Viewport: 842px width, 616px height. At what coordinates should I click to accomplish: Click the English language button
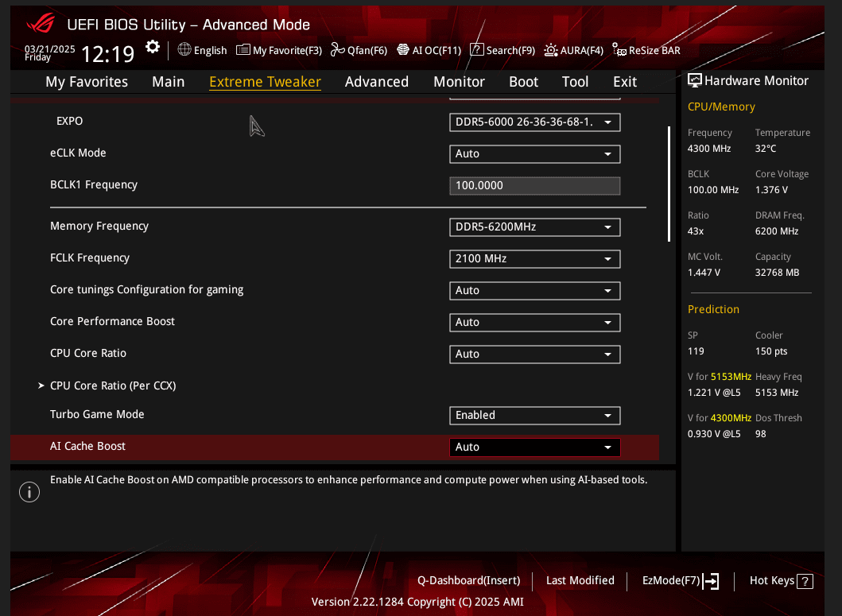click(x=203, y=50)
